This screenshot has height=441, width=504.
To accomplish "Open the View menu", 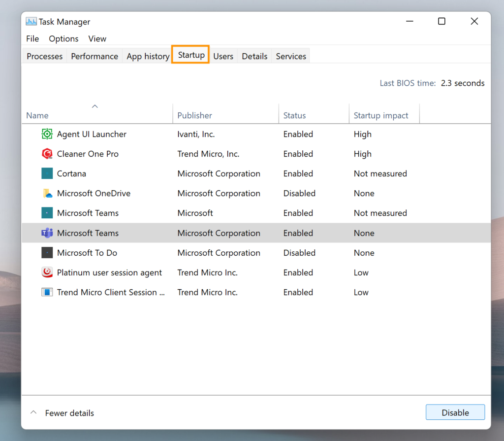I will pos(97,38).
